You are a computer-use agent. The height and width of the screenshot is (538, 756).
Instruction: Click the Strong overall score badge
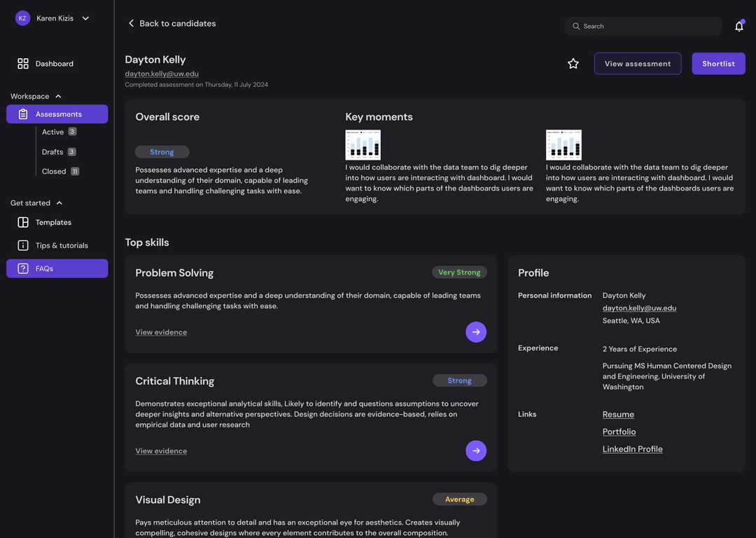[162, 152]
